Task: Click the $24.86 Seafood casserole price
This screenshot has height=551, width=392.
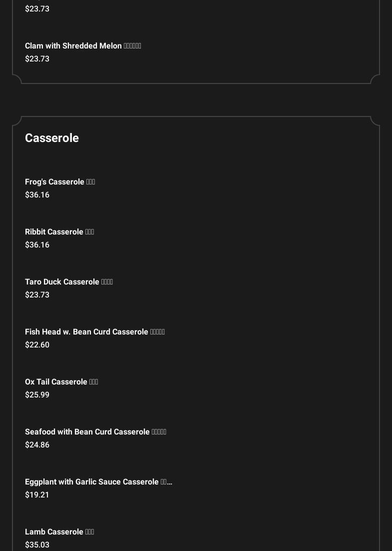Action: point(37,445)
